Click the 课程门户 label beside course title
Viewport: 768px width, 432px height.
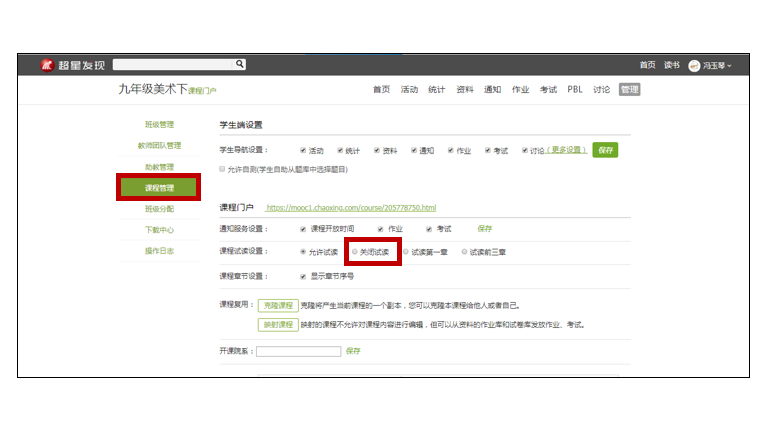(x=202, y=91)
